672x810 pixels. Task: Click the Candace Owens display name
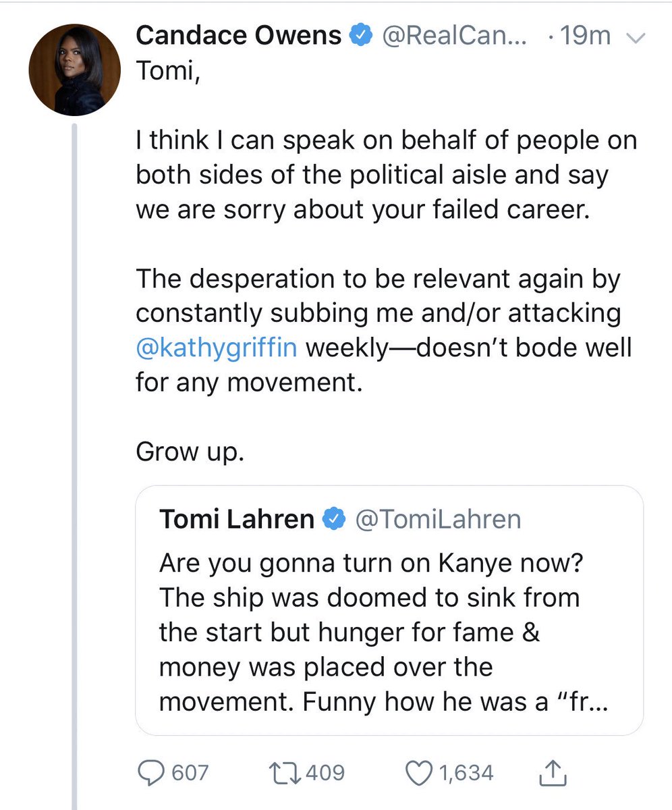click(239, 36)
